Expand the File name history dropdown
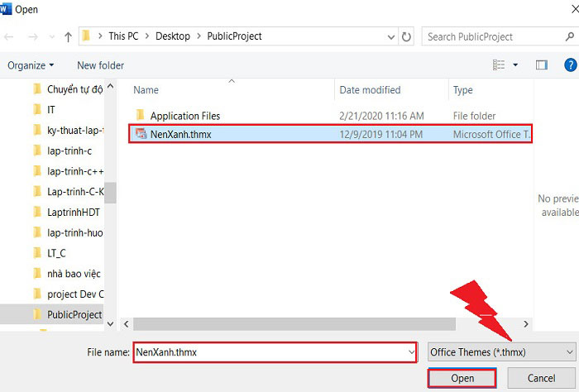 pyautogui.click(x=412, y=352)
